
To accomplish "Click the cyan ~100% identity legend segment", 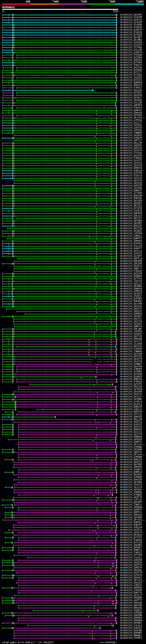I will 130,4.
